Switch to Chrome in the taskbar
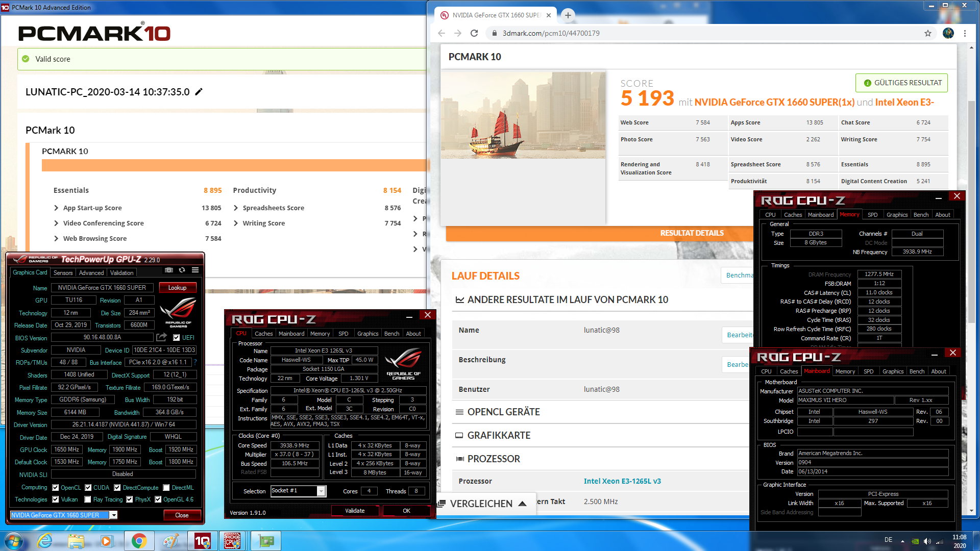 click(x=139, y=541)
